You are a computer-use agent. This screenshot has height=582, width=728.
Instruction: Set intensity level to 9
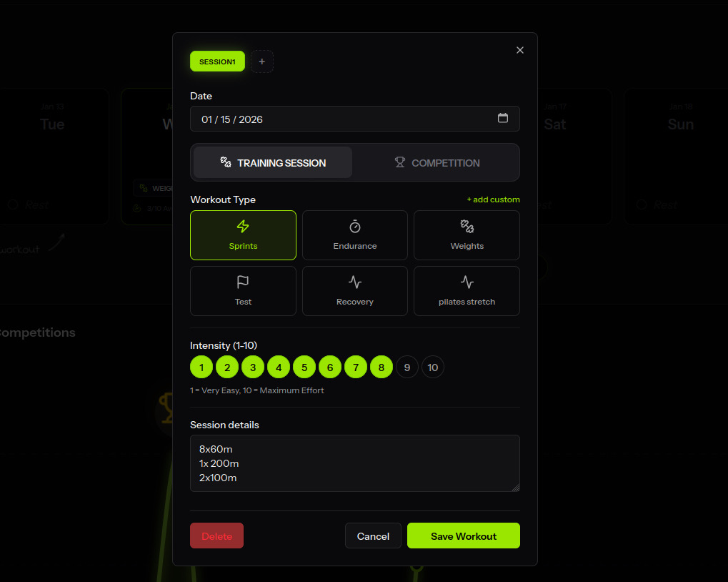click(407, 368)
